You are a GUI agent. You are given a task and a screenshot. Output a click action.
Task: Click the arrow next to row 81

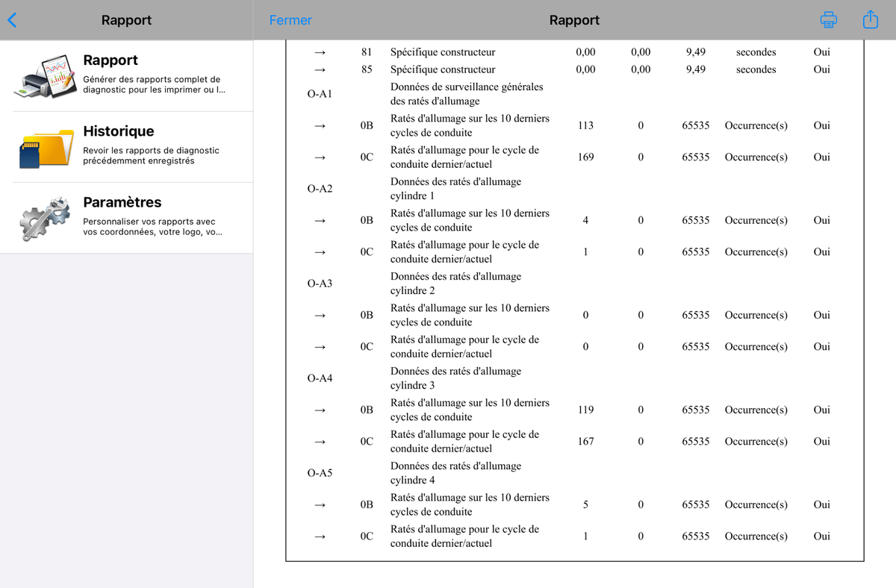point(320,52)
